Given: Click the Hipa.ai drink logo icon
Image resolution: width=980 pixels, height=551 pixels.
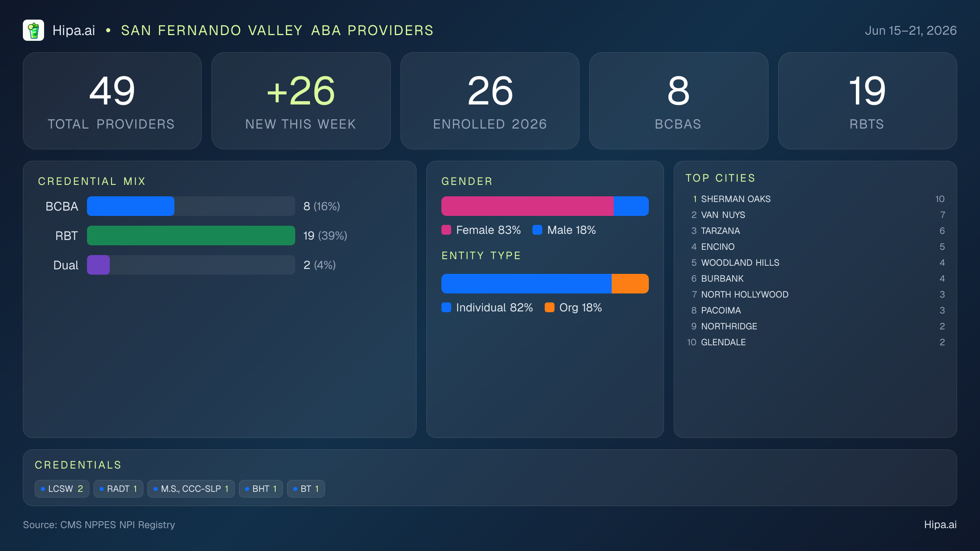Looking at the screenshot, I should tap(33, 30).
